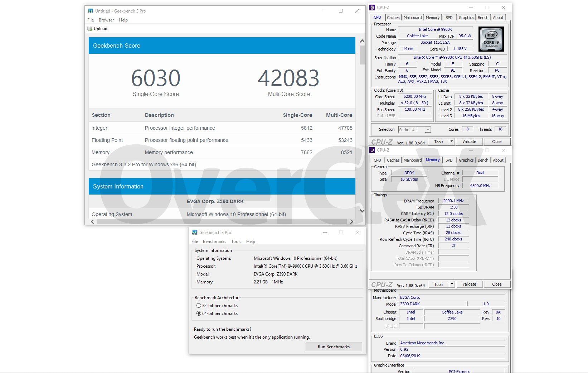This screenshot has width=588, height=373.
Task: Switch to Bench tab in top CPU-Z window
Action: pos(483,18)
